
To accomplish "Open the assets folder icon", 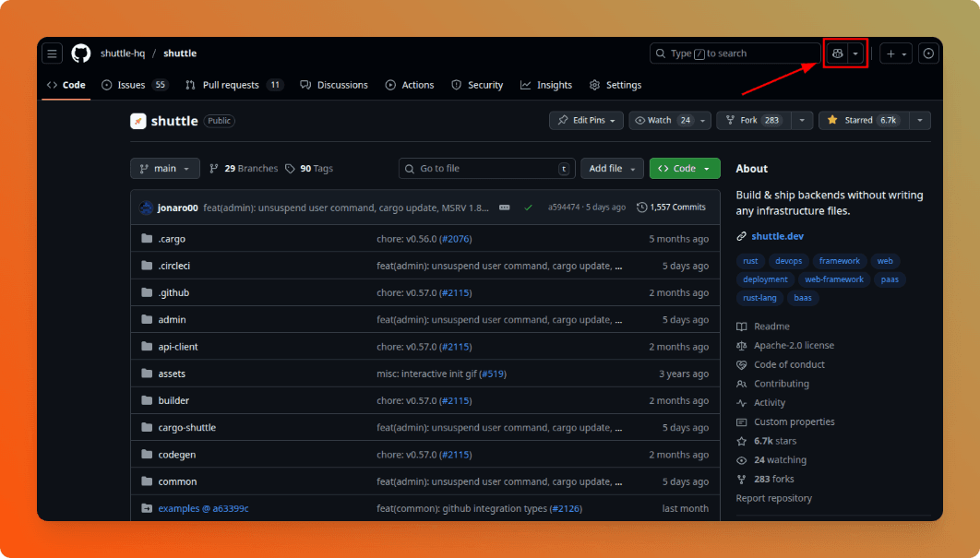I will [147, 374].
